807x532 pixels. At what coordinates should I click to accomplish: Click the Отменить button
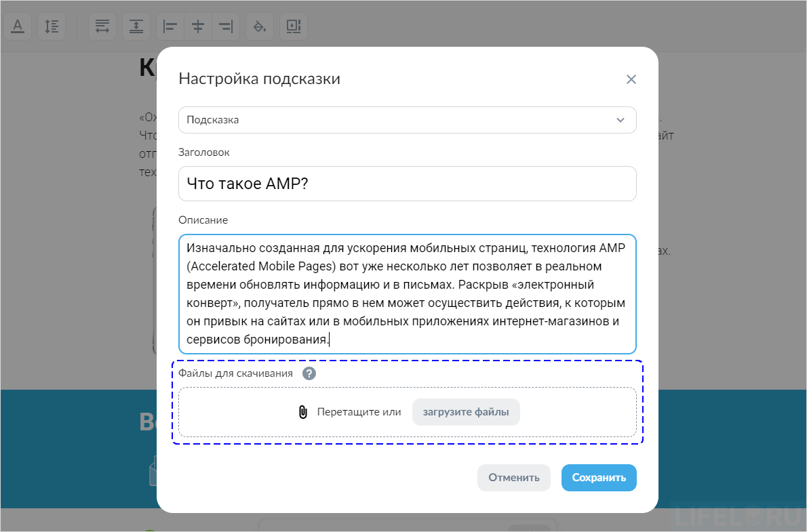513,478
